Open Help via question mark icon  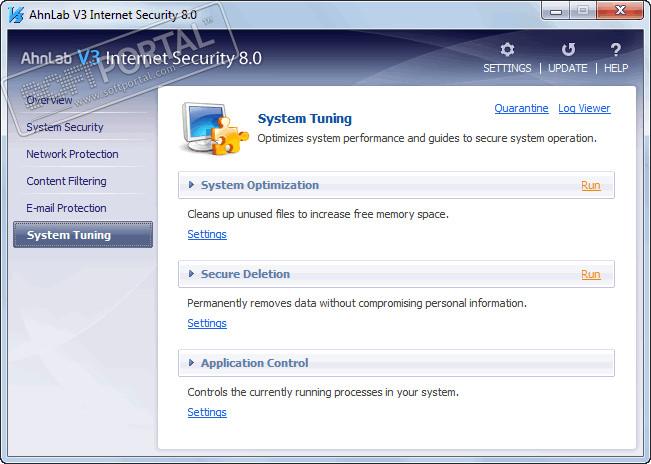click(616, 49)
